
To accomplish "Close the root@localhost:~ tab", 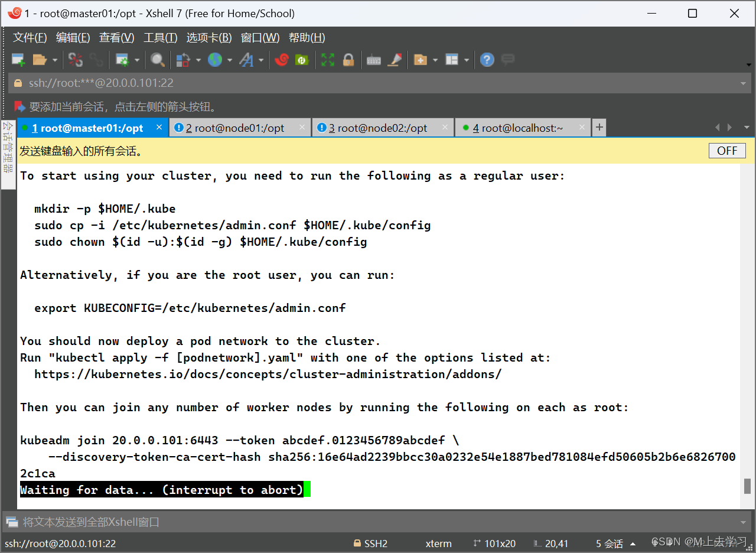I will (582, 127).
